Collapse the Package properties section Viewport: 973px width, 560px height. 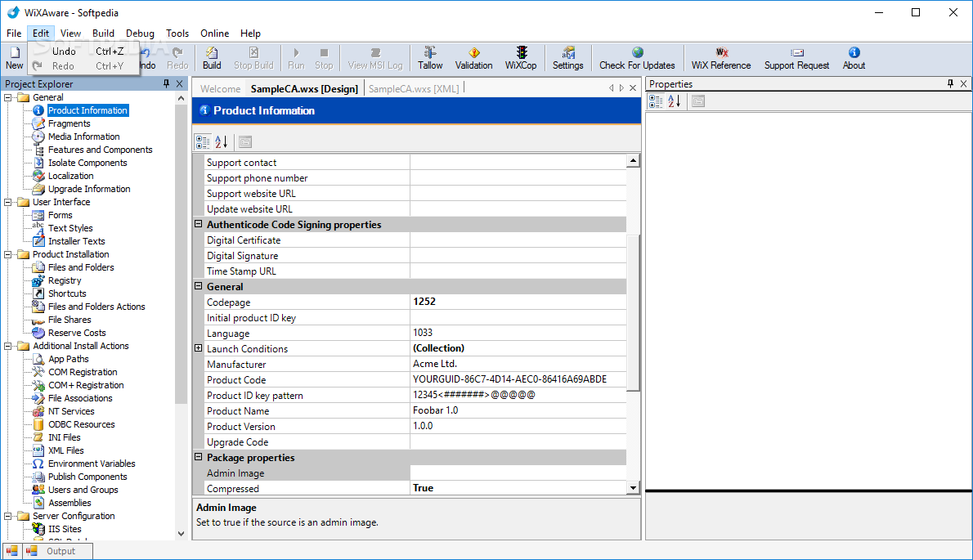(199, 457)
